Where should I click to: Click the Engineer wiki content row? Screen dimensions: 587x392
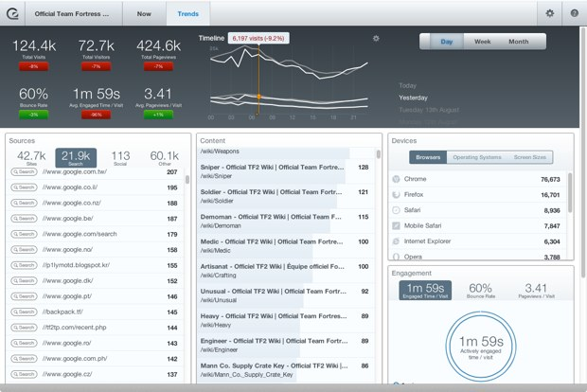tap(286, 346)
